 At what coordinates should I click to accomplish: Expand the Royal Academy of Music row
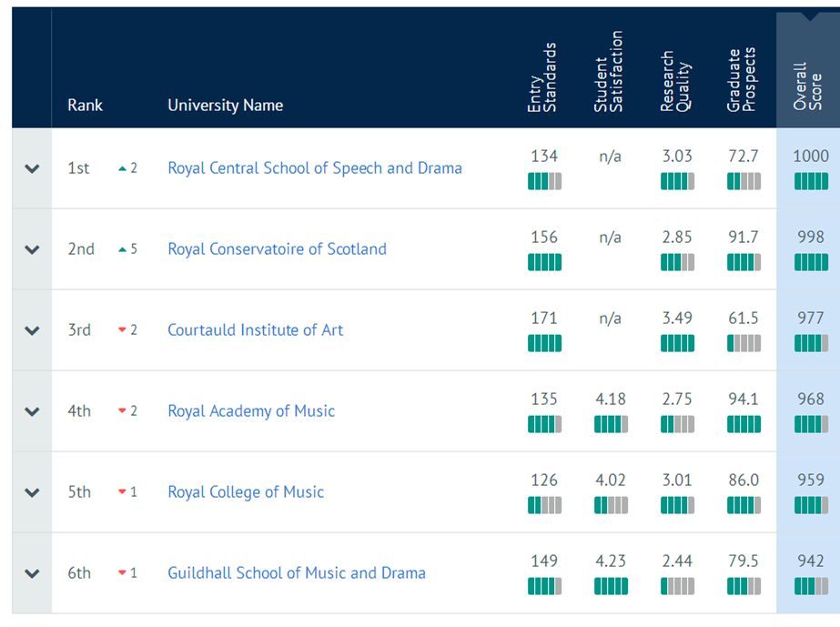32,411
